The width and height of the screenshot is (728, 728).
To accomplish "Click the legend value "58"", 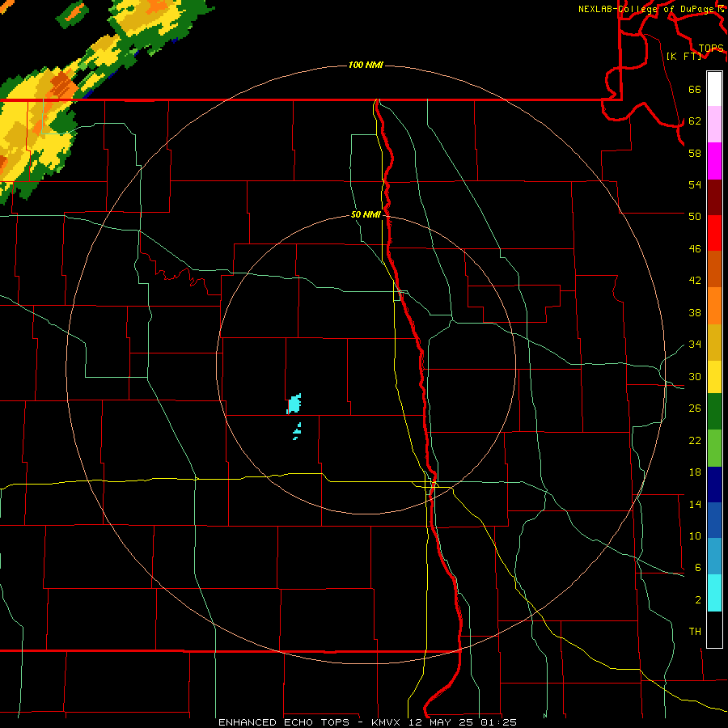I will point(695,153).
